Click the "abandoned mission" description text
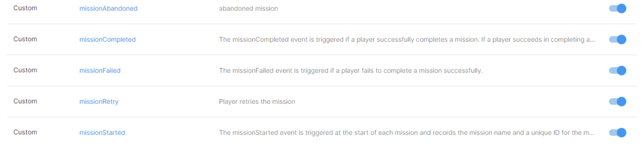Viewport: 644px width, 150px height. coord(248,8)
